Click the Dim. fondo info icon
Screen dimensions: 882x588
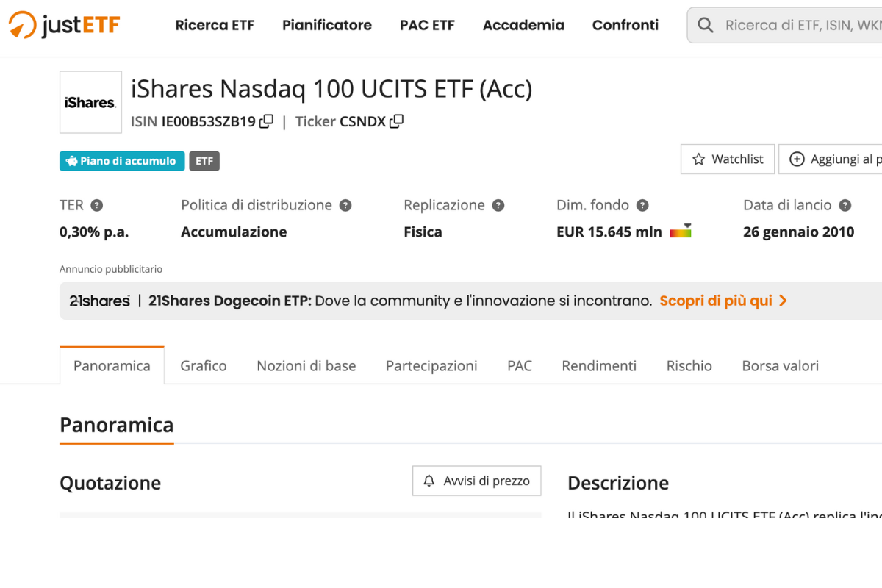pos(642,206)
